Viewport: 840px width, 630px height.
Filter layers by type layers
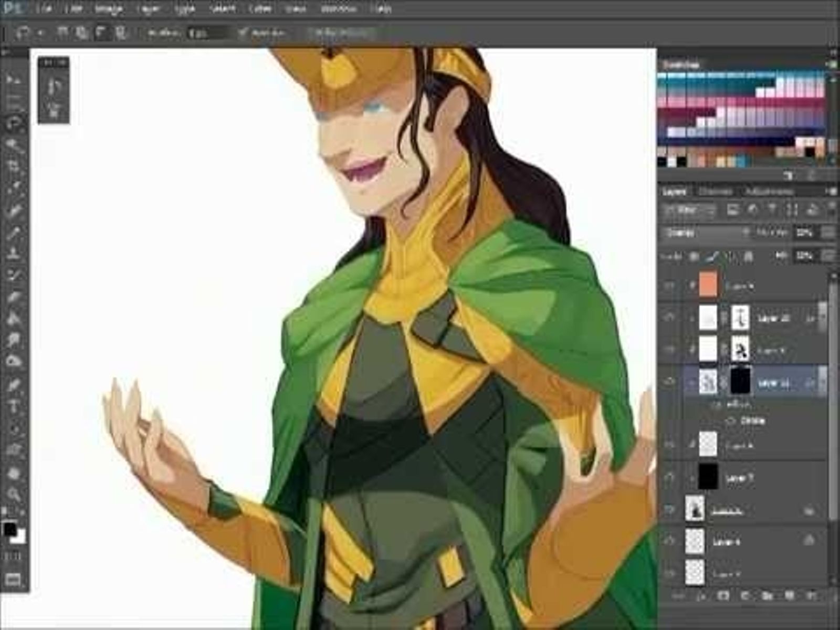tap(772, 211)
